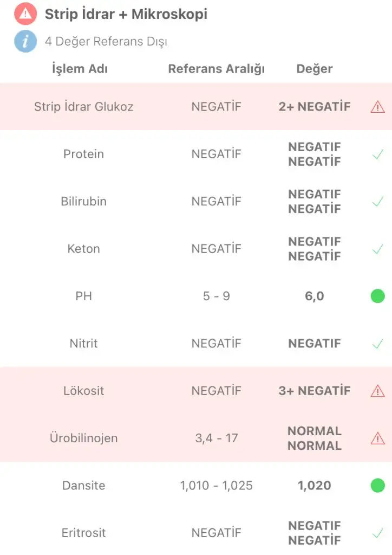
Task: Tap the İşlem Adı column header
Action: (80, 69)
